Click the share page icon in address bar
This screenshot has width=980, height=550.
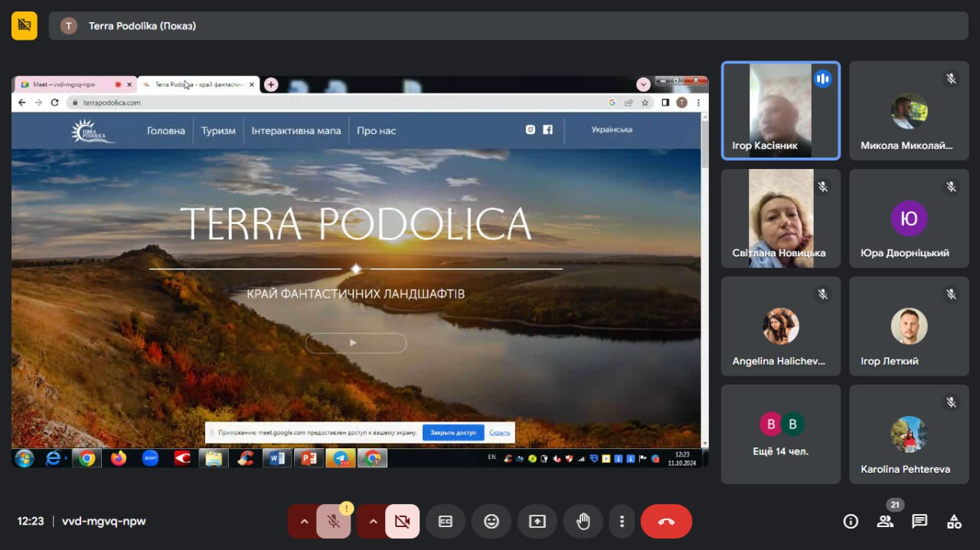coord(629,103)
